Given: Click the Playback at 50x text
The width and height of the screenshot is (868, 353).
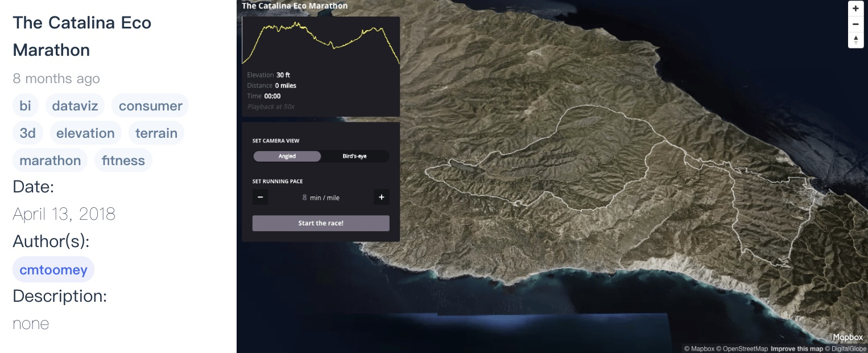Looking at the screenshot, I should [270, 106].
